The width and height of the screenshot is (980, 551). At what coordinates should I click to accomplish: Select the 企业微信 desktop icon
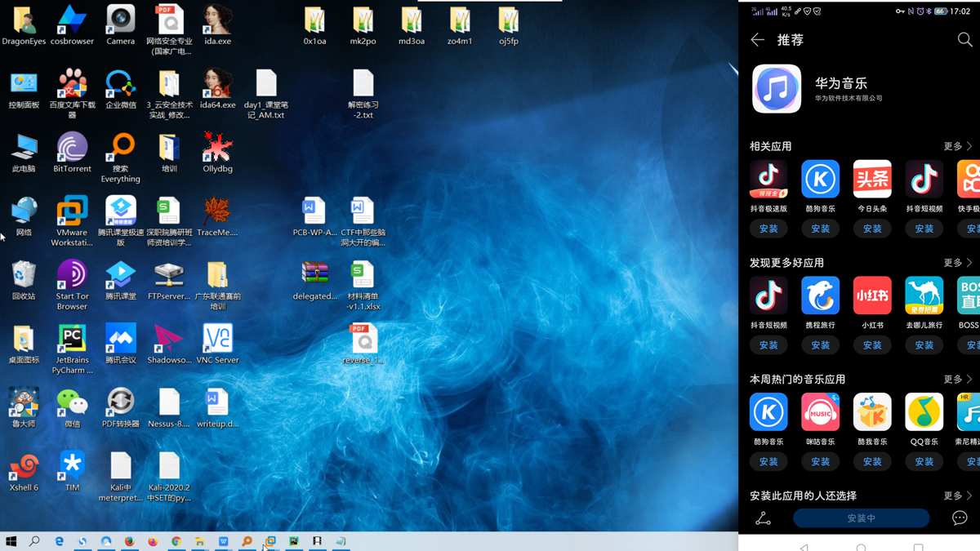120,89
